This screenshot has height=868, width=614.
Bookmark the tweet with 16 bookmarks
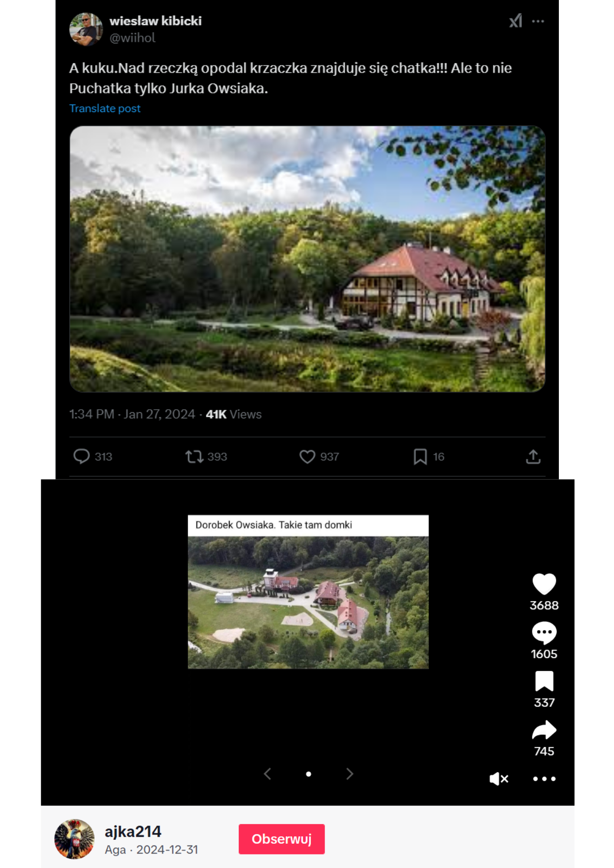[420, 457]
